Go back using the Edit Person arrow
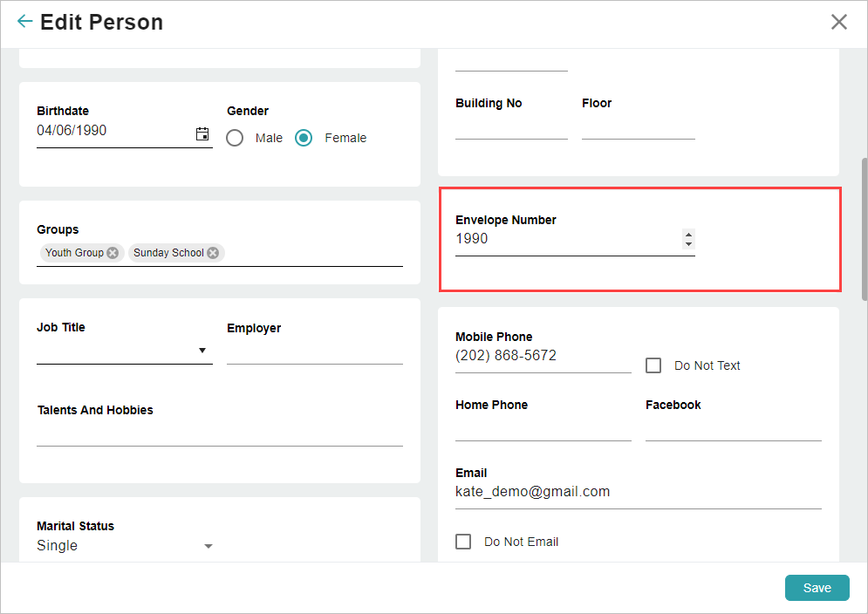Viewport: 868px width, 614px height. click(x=25, y=22)
